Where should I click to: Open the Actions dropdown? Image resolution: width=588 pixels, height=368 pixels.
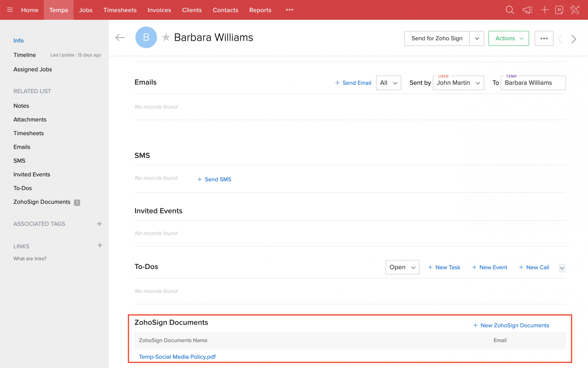(x=508, y=39)
